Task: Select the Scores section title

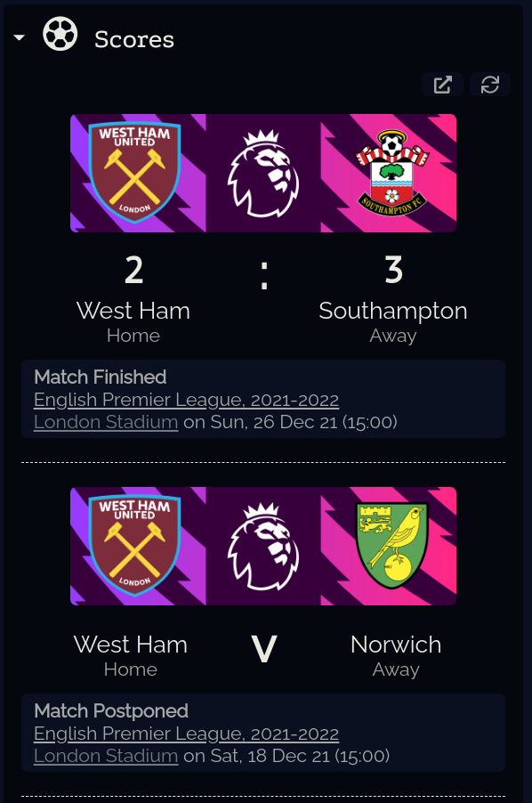Action: pyautogui.click(x=134, y=39)
